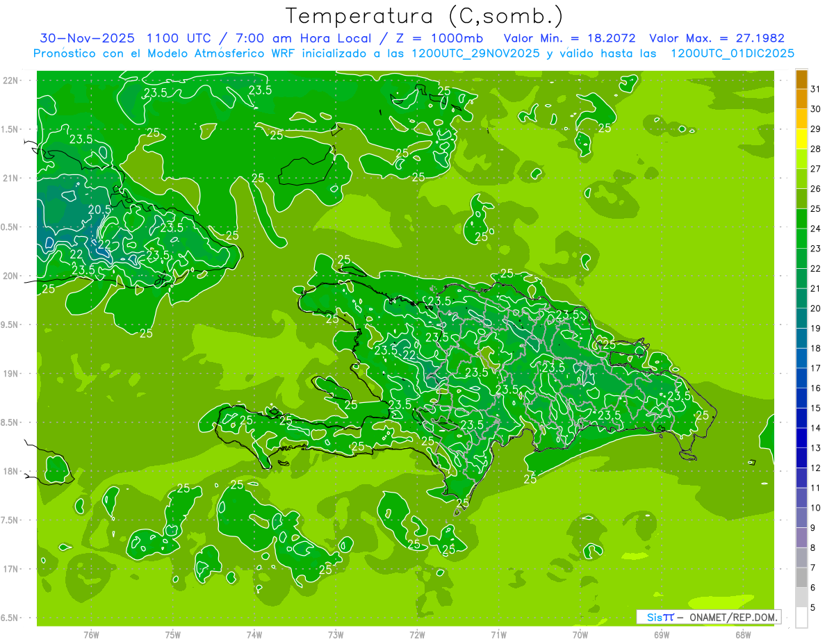Click the Temperatura (C,somb.) map title
This screenshot has height=644, width=834.
click(x=424, y=16)
